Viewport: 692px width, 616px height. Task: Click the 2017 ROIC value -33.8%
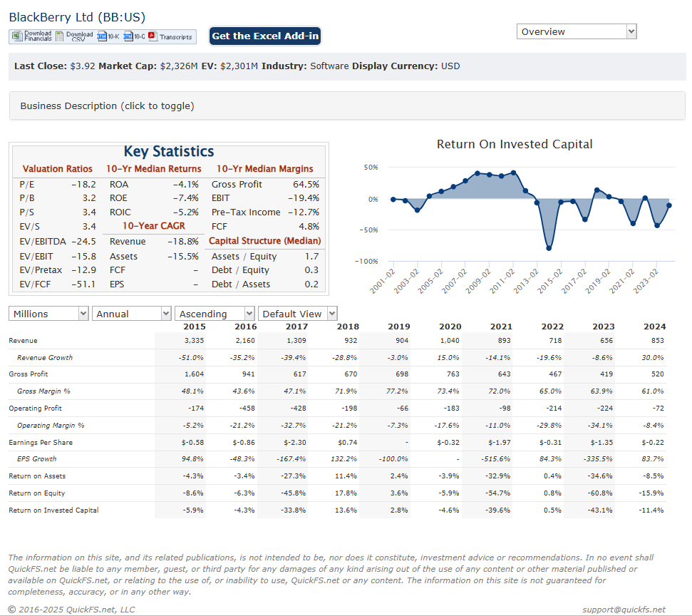pos(293,510)
